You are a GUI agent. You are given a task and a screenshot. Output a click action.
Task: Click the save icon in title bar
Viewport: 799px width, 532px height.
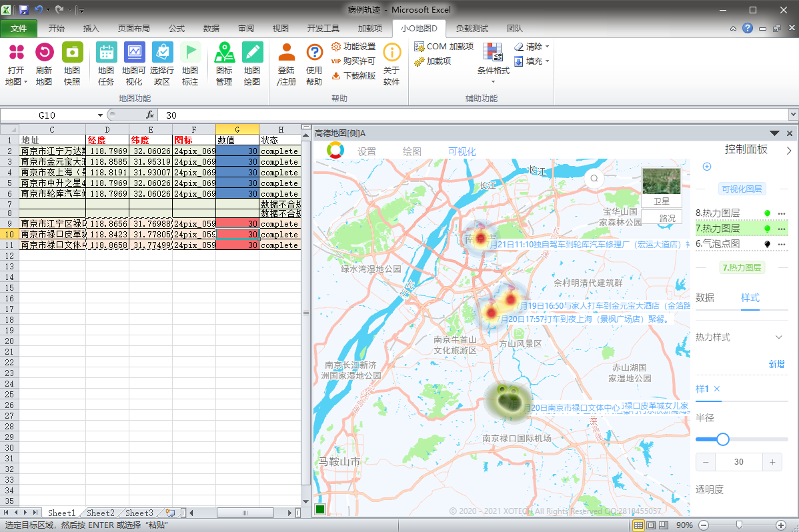click(x=23, y=9)
